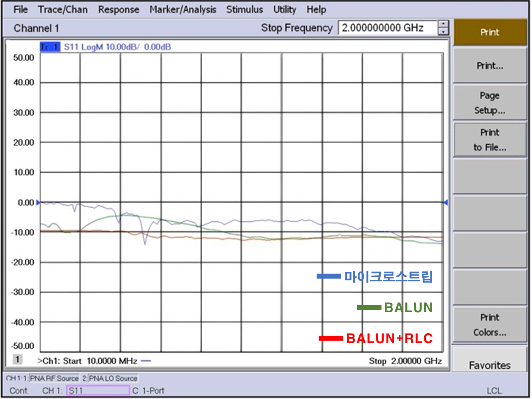Click the left reference level triangle marker
The image size is (532, 399).
[x=38, y=202]
